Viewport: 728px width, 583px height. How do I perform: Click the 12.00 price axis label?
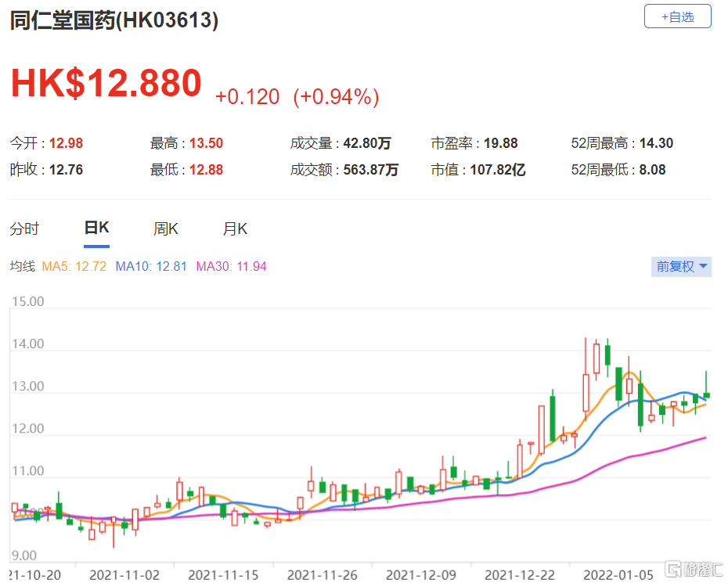click(x=28, y=428)
